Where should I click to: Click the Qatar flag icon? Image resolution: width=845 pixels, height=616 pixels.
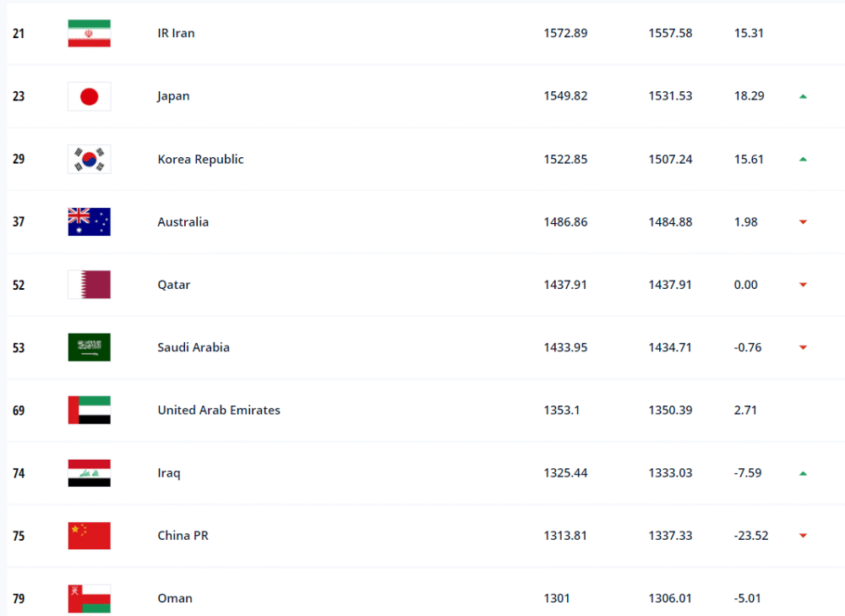[x=90, y=285]
